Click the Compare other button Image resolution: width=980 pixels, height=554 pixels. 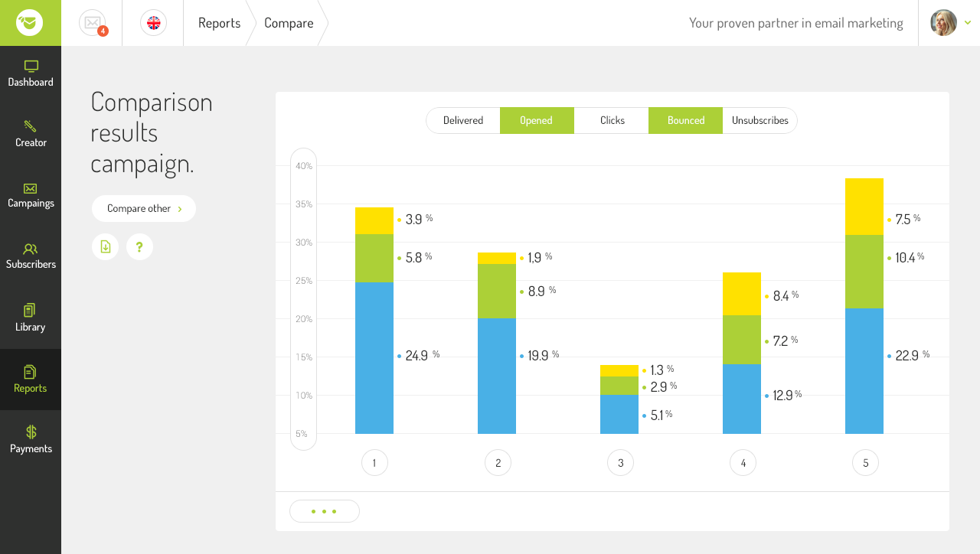pyautogui.click(x=144, y=208)
